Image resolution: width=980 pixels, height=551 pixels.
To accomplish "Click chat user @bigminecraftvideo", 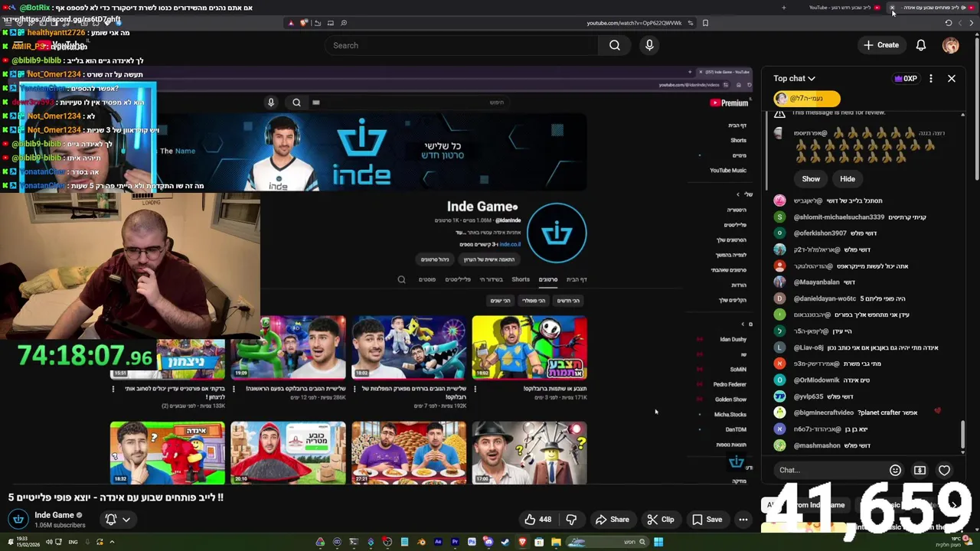I will pyautogui.click(x=824, y=412).
